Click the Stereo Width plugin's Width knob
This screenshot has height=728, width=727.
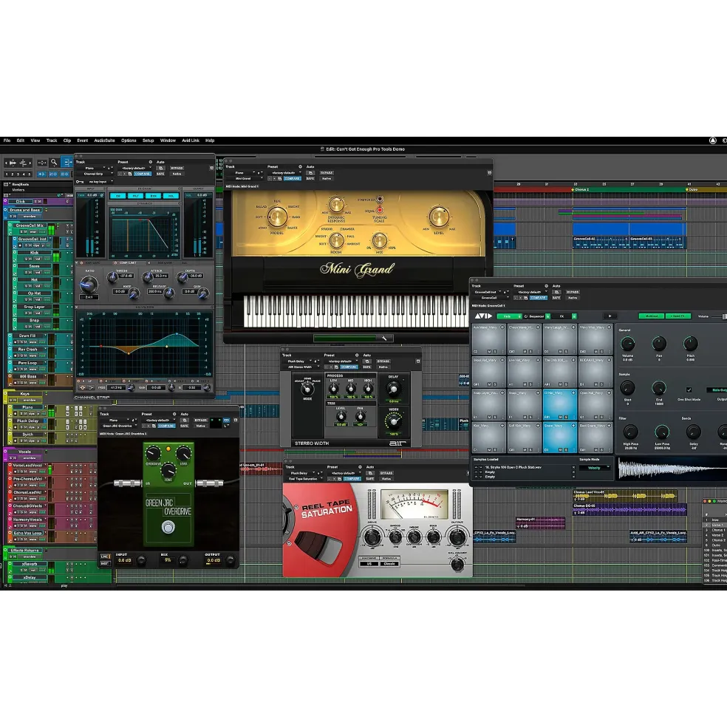(394, 421)
